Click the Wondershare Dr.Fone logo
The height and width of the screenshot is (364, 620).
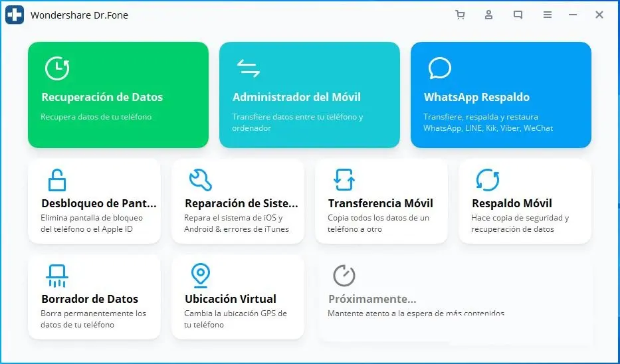[x=15, y=15]
